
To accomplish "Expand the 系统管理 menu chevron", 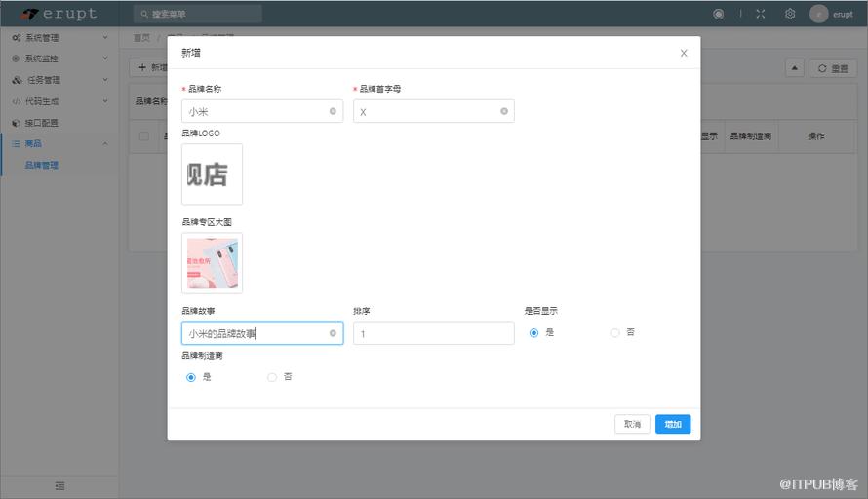I will (105, 37).
